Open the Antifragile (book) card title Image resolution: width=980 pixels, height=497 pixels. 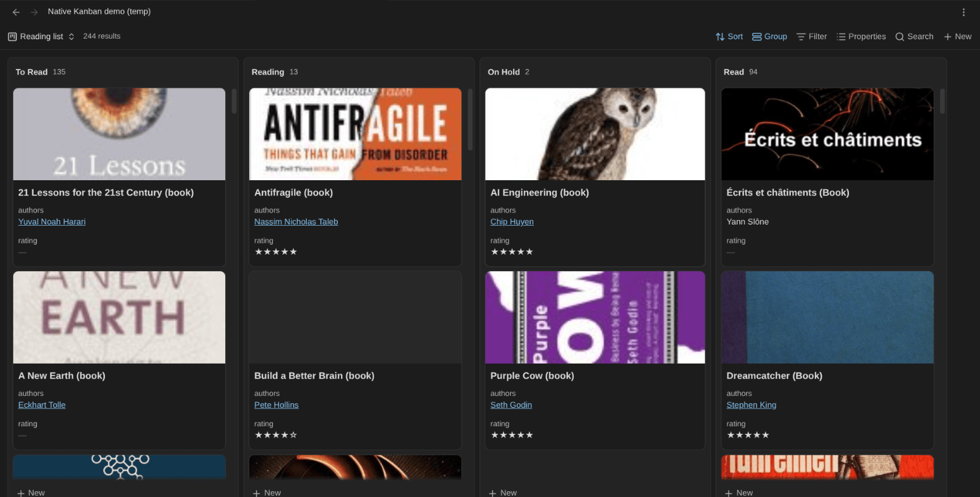[294, 193]
